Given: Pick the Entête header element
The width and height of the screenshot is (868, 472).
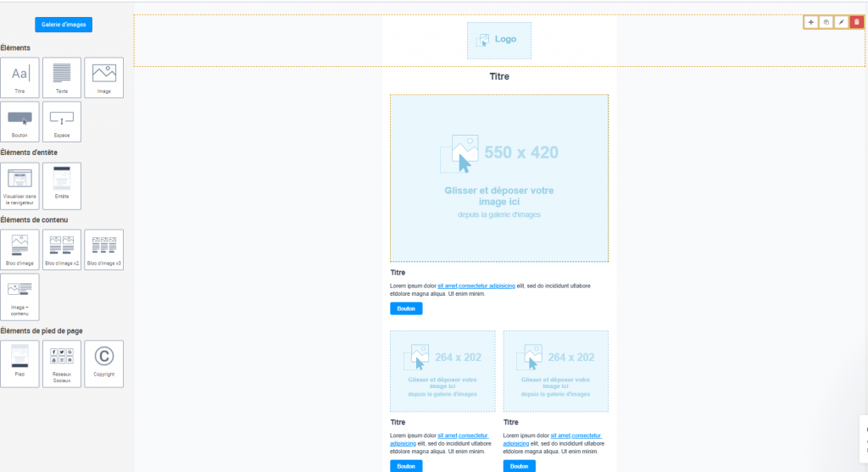Looking at the screenshot, I should pos(62,186).
